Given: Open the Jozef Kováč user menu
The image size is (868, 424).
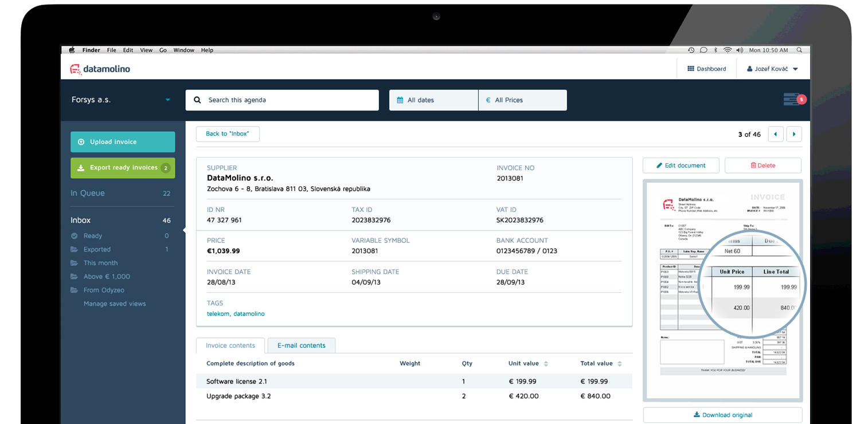Looking at the screenshot, I should tap(772, 69).
